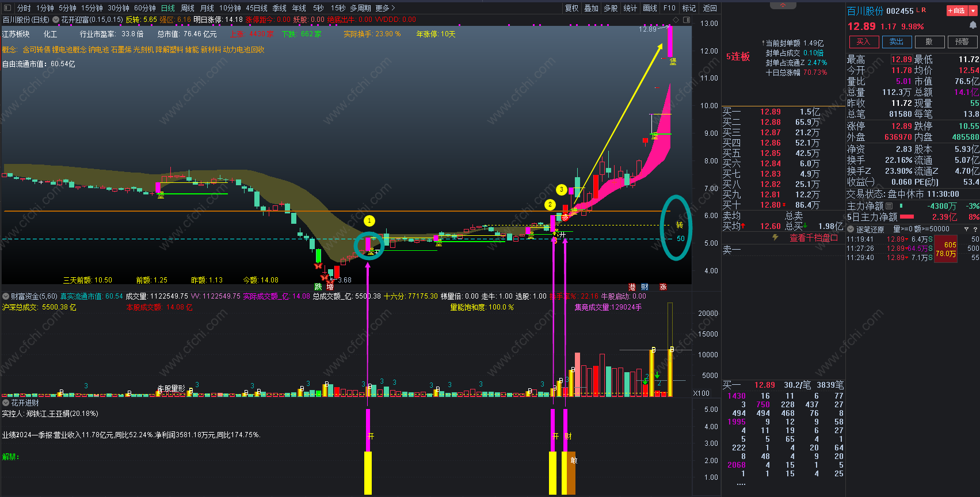Collapse the info panel via top chevron
Screen dimensions: 980x497
(x=783, y=5)
